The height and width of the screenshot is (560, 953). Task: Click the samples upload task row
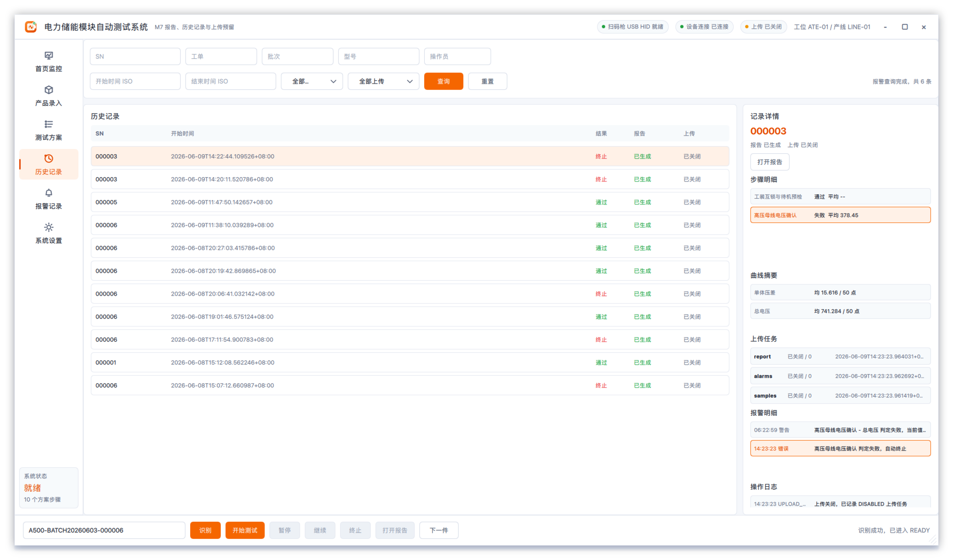click(x=840, y=396)
